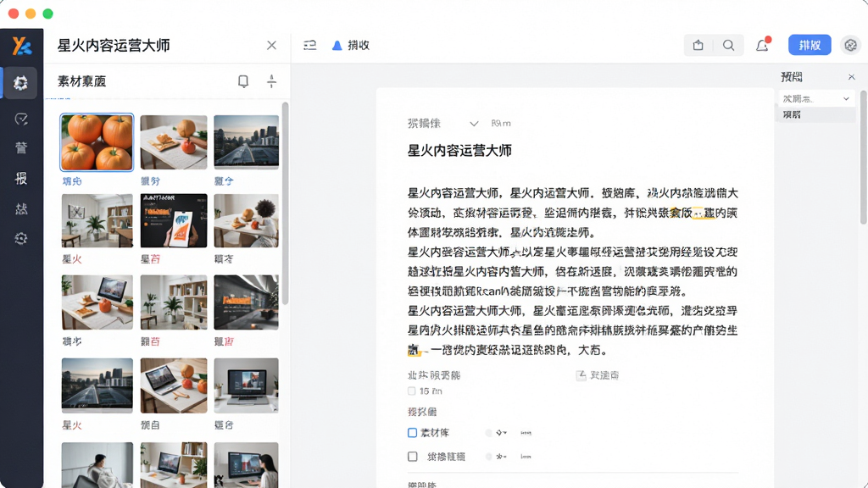The image size is (868, 488).
Task: Click the document title 星火内容运营大师
Action: pyautogui.click(x=459, y=151)
